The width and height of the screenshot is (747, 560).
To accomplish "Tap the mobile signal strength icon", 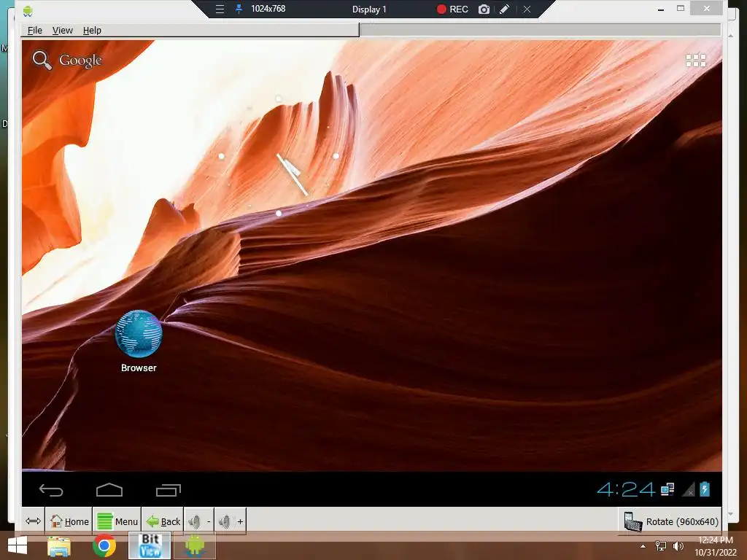I will click(689, 489).
